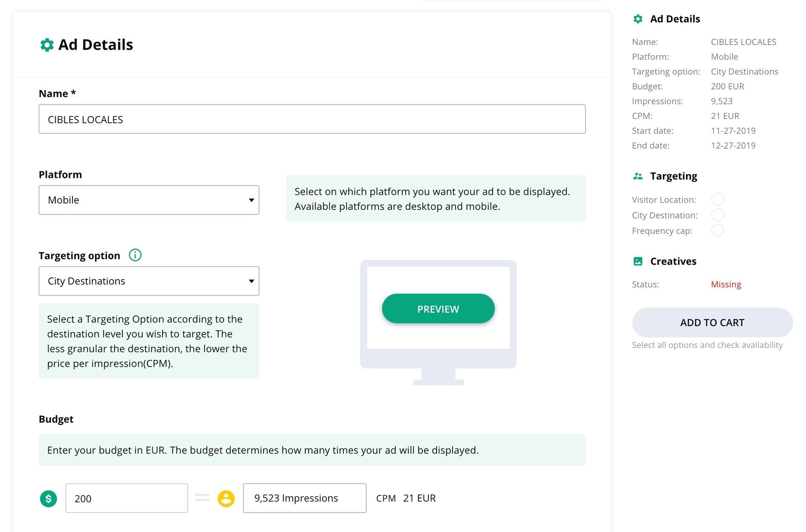Toggle the Frequency cap status circle

[x=717, y=230]
